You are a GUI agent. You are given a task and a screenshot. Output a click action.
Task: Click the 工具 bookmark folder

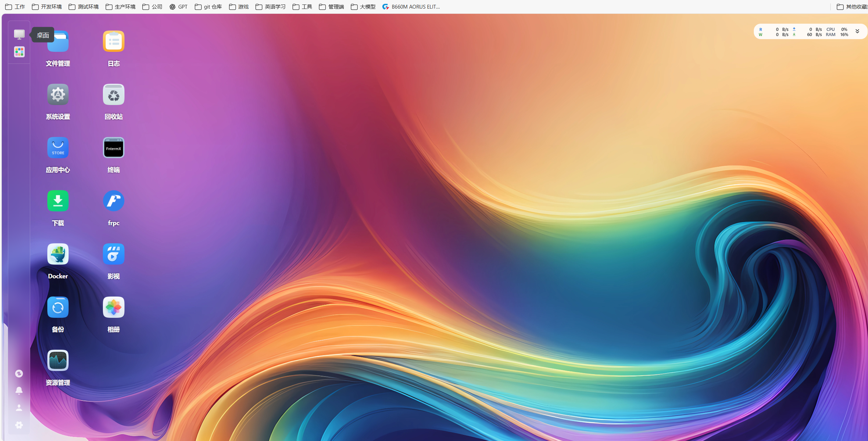tap(301, 7)
